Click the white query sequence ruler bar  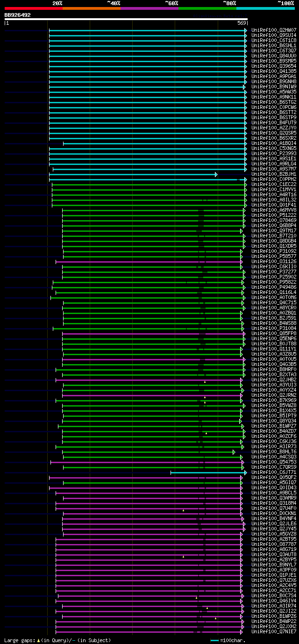[126, 19]
